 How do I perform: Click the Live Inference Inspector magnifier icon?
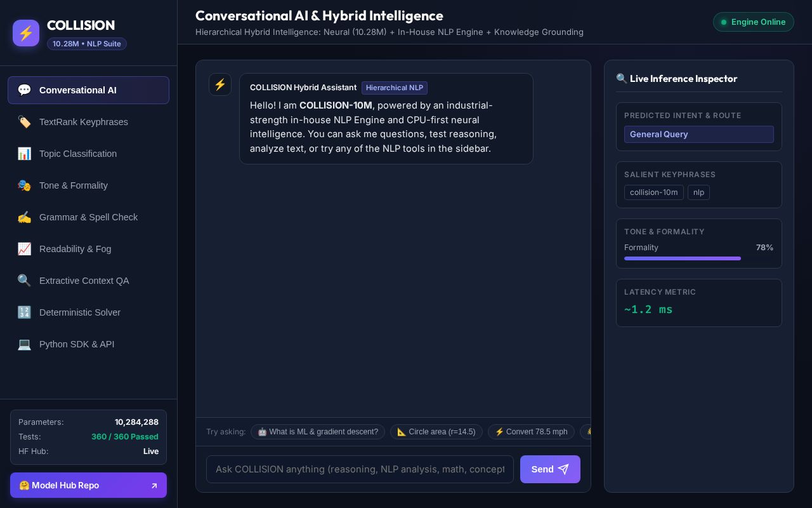[x=622, y=79]
